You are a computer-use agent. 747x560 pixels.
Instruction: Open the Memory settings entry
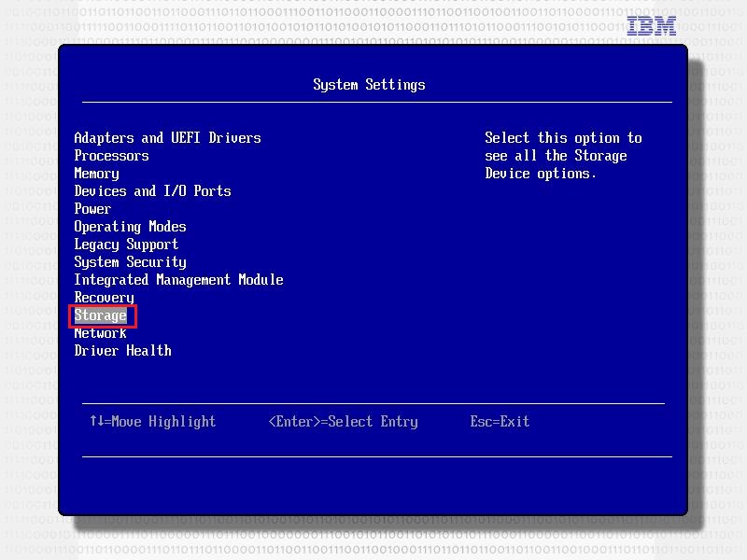96,174
